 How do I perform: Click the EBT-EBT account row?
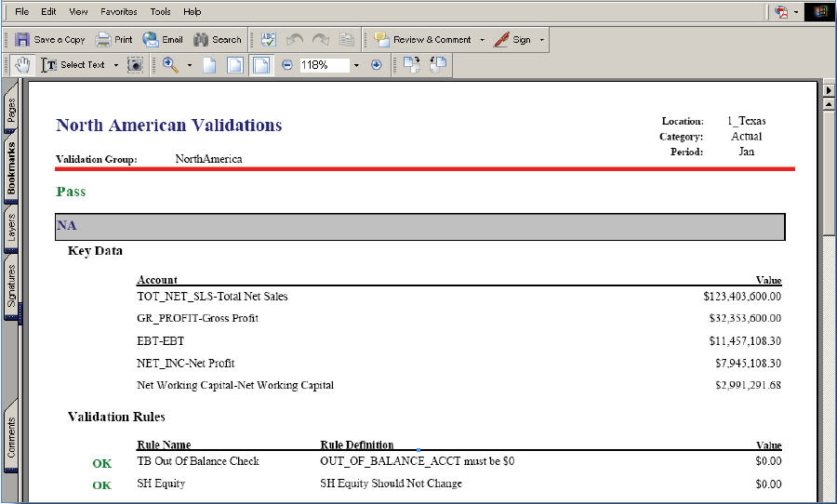(x=459, y=340)
